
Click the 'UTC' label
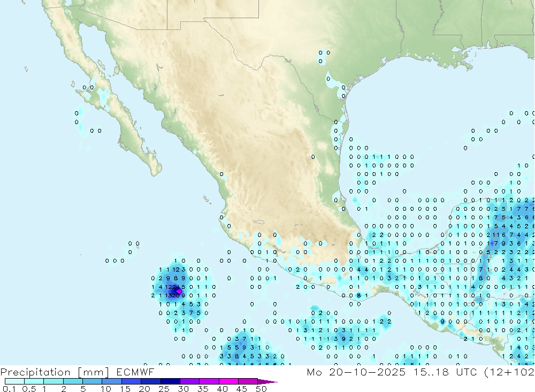(467, 372)
